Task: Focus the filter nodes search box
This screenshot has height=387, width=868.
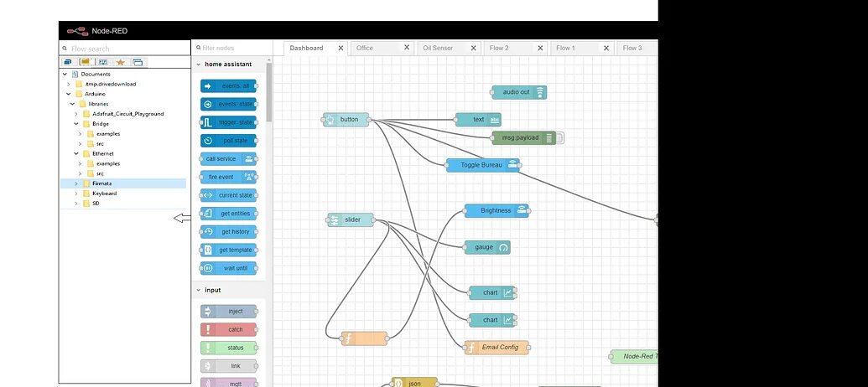Action: point(232,48)
